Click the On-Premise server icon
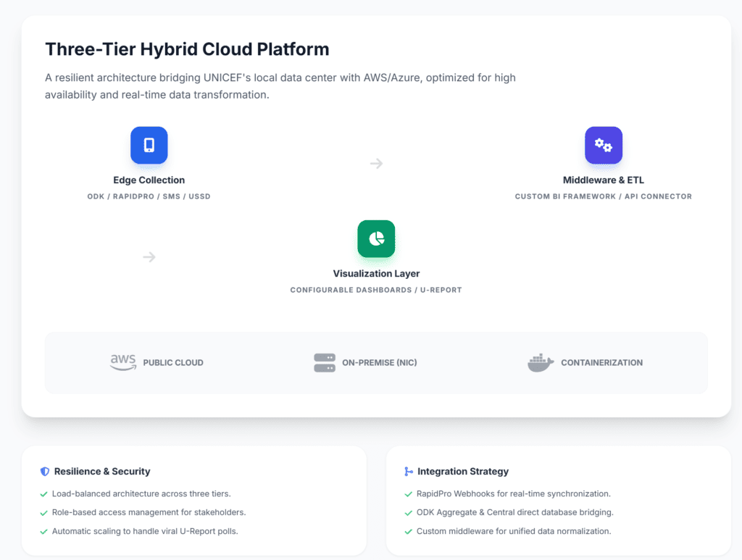 pos(325,362)
